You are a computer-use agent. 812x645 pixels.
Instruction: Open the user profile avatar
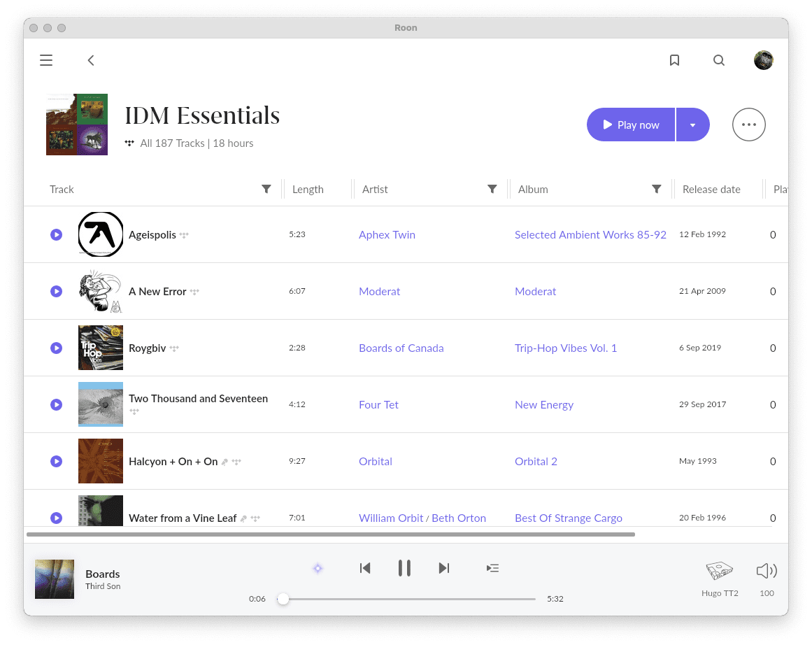click(x=763, y=60)
